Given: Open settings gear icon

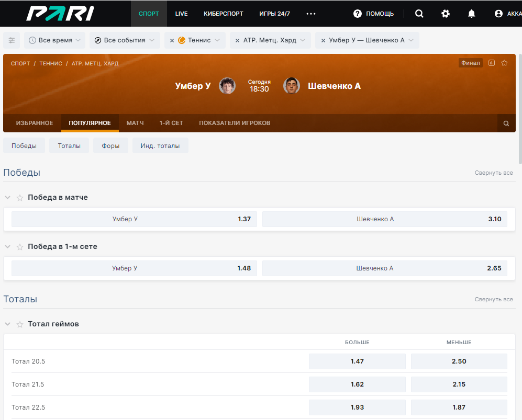Looking at the screenshot, I should coord(446,14).
